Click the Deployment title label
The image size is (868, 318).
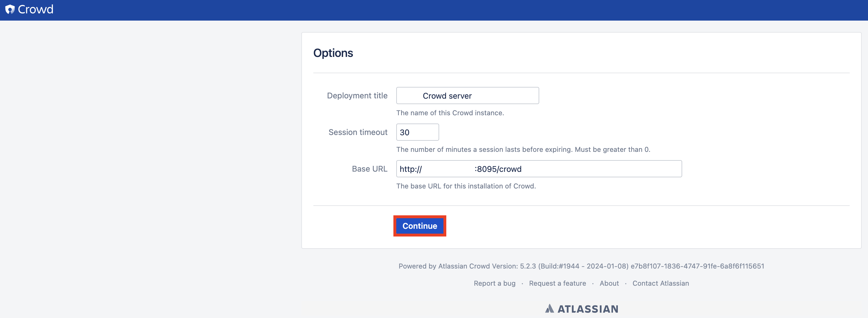[357, 96]
